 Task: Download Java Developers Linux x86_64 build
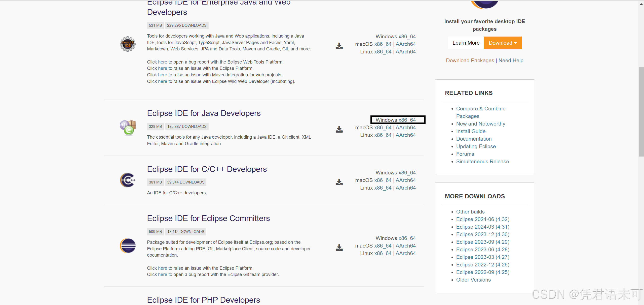point(383,135)
